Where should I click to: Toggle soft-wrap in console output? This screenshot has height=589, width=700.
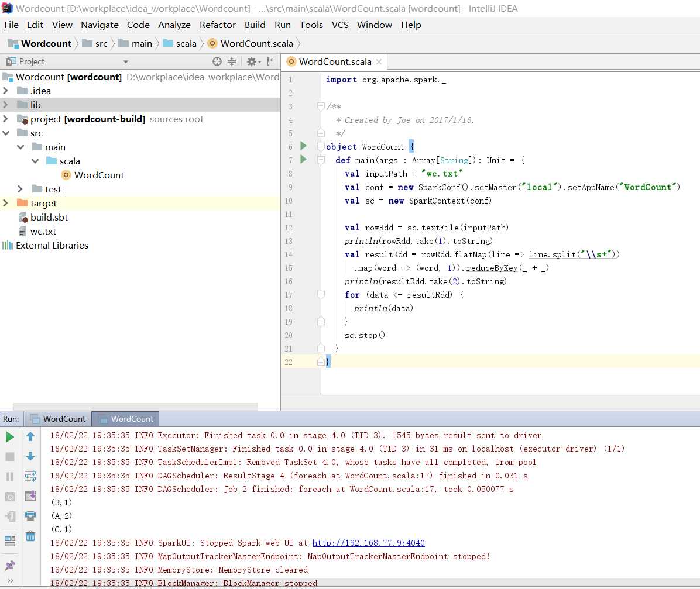click(30, 476)
